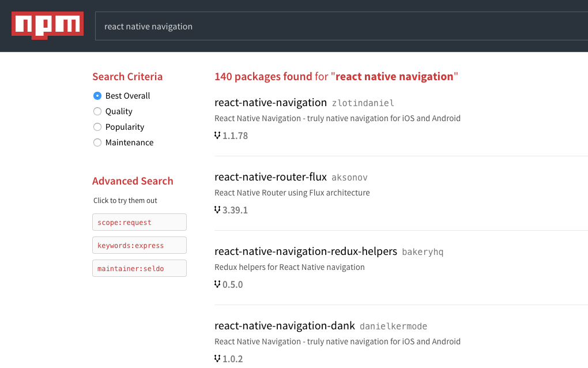
Task: Focus the search box containing react native navigation
Action: click(341, 27)
